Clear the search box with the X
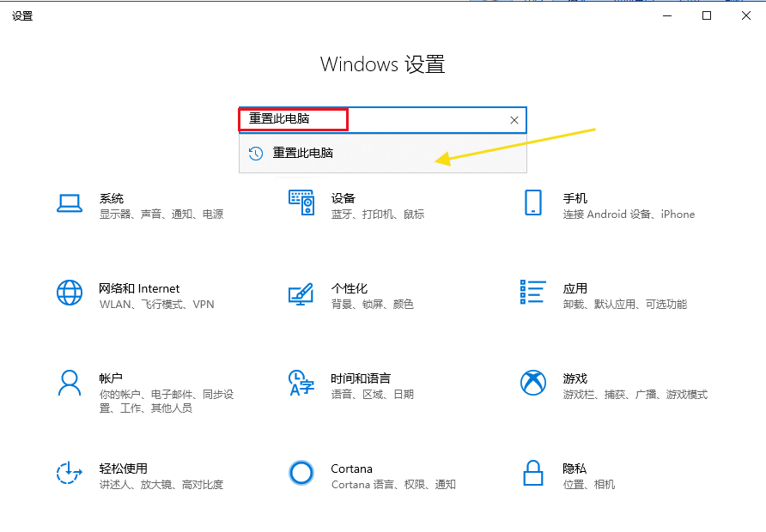766x532 pixels. pos(514,120)
